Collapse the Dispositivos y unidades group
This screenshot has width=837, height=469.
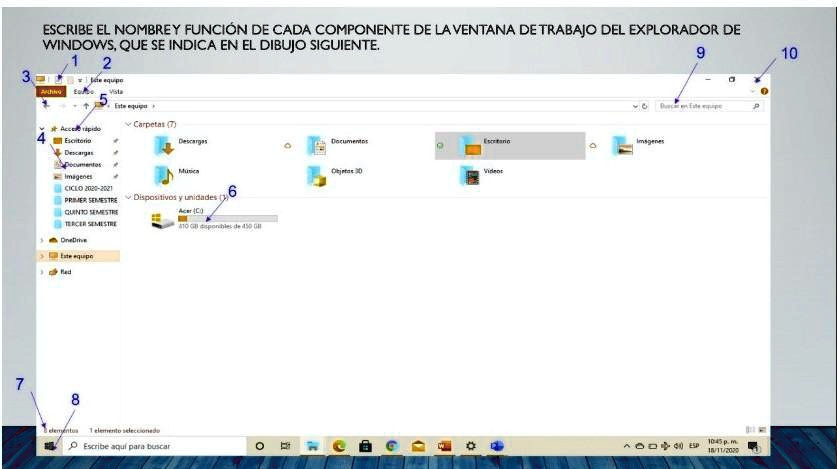click(128, 197)
